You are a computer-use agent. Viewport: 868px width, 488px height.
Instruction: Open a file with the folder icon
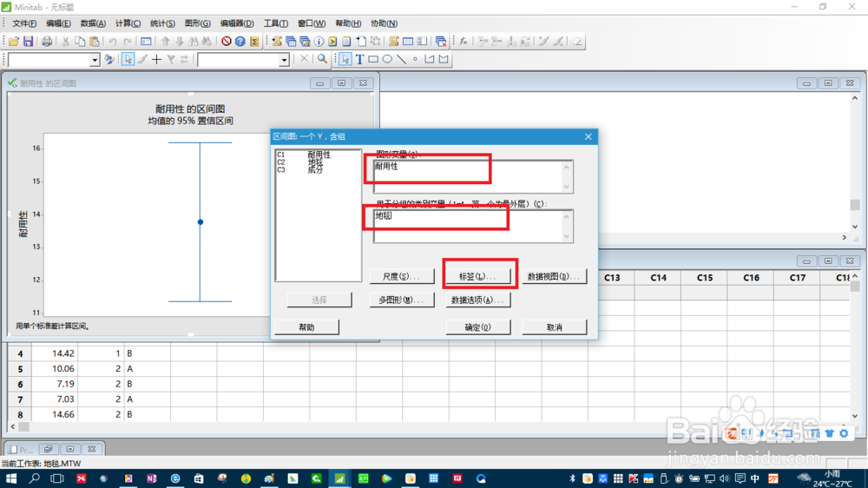click(x=14, y=41)
